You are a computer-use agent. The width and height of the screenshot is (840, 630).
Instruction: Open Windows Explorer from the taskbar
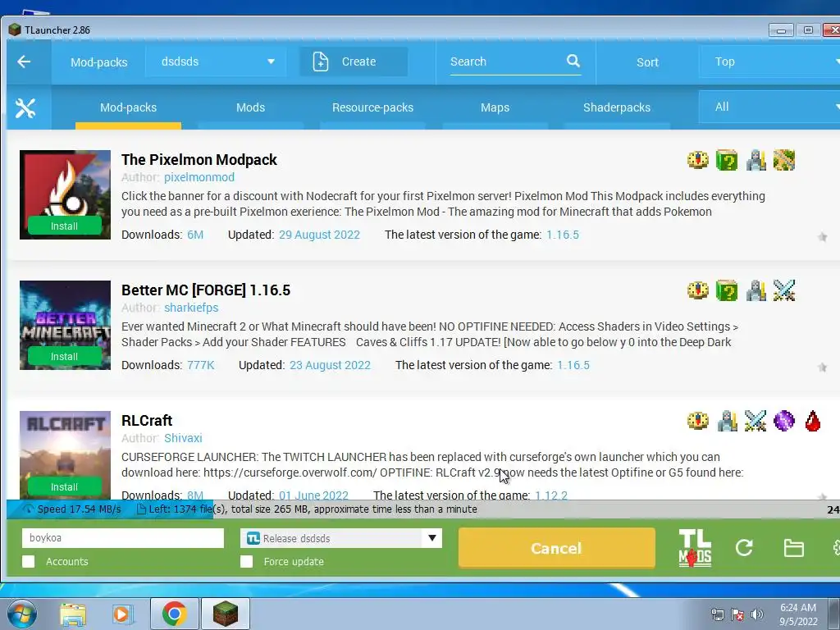[x=72, y=614]
